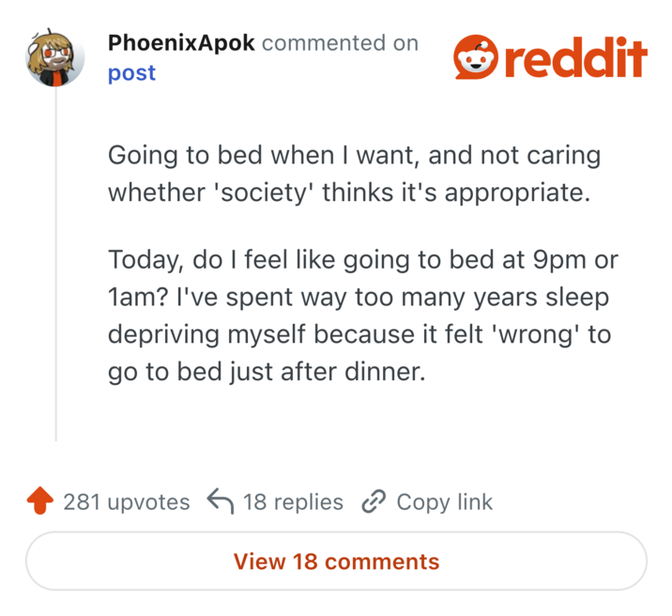
Task: Click the '281 upvotes' count
Action: [x=126, y=502]
